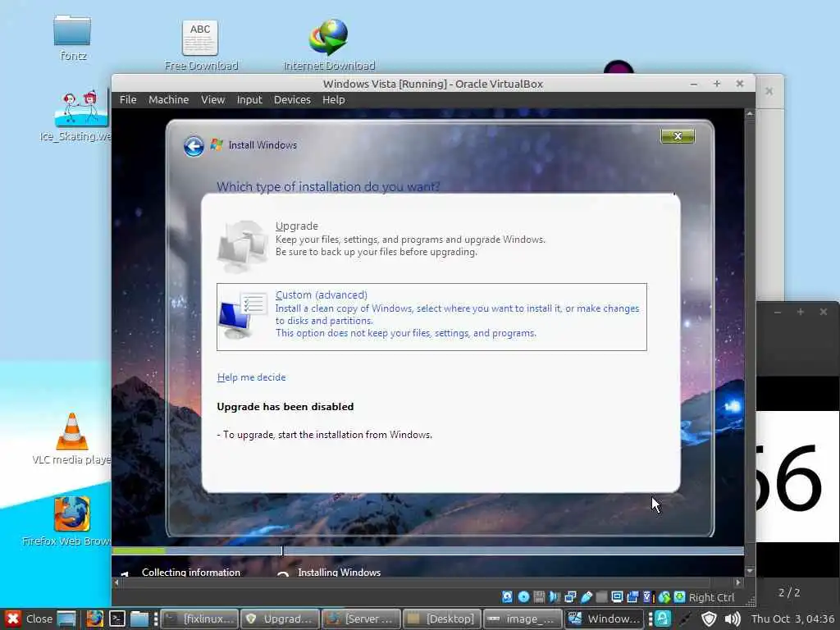Screen dimensions: 840x630
Task: Open the Devices menu
Action: 293,99
